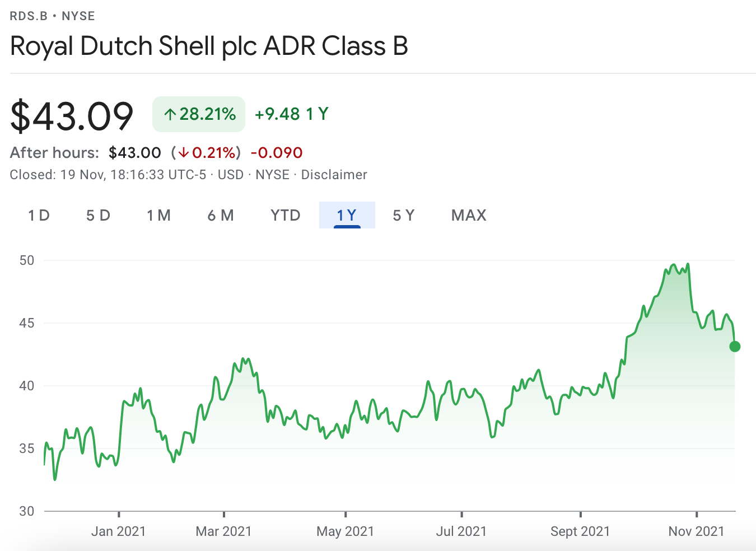Viewport: 756px width, 551px height.
Task: Open the Disclaimer link
Action: [x=334, y=175]
